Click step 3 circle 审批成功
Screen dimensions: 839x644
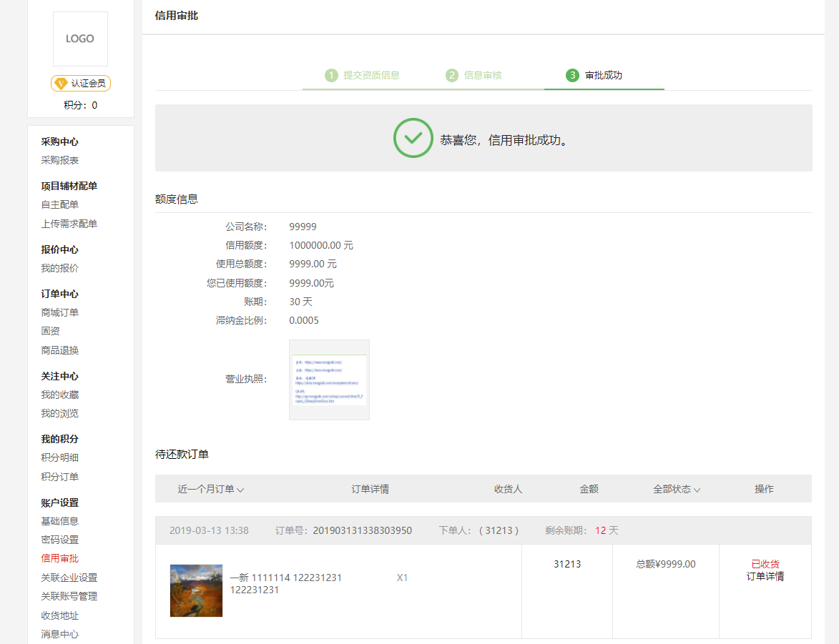(x=572, y=75)
